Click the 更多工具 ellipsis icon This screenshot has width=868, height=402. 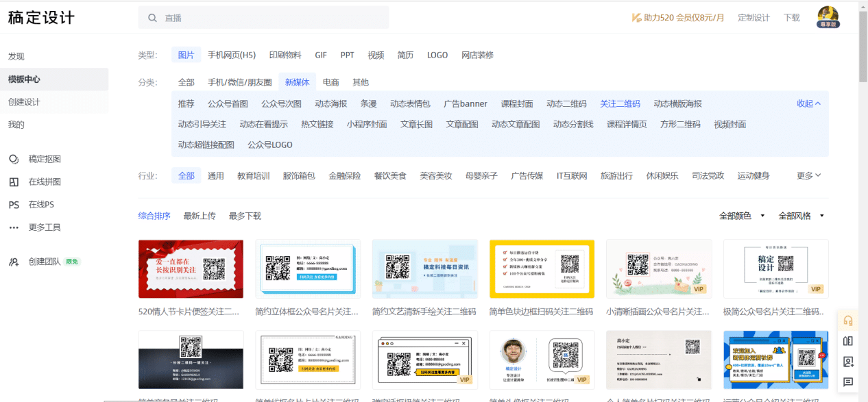pyautogui.click(x=14, y=227)
